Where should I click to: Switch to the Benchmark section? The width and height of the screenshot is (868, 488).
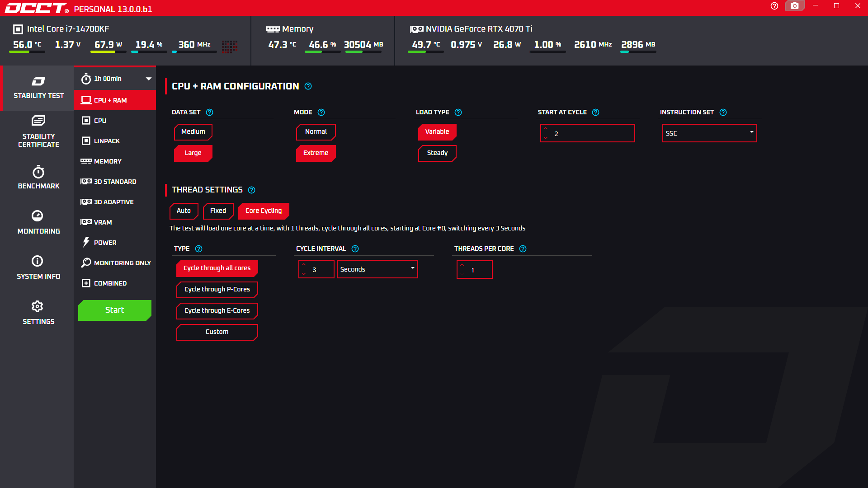coord(38,178)
